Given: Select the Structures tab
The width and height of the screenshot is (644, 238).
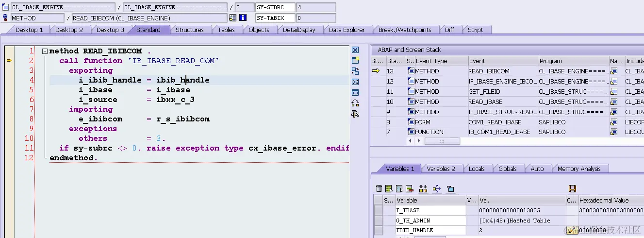Looking at the screenshot, I should pyautogui.click(x=189, y=30).
